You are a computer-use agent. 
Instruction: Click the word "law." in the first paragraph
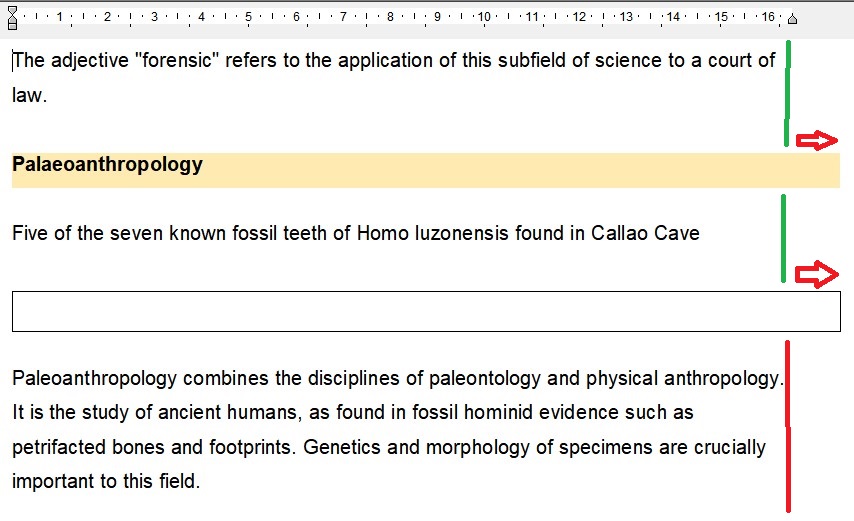point(30,96)
